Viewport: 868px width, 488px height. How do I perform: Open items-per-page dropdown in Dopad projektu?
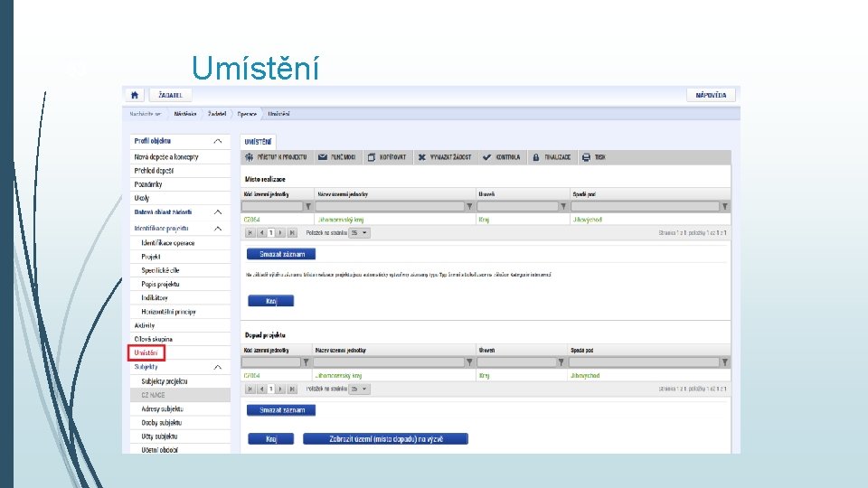[x=359, y=389]
